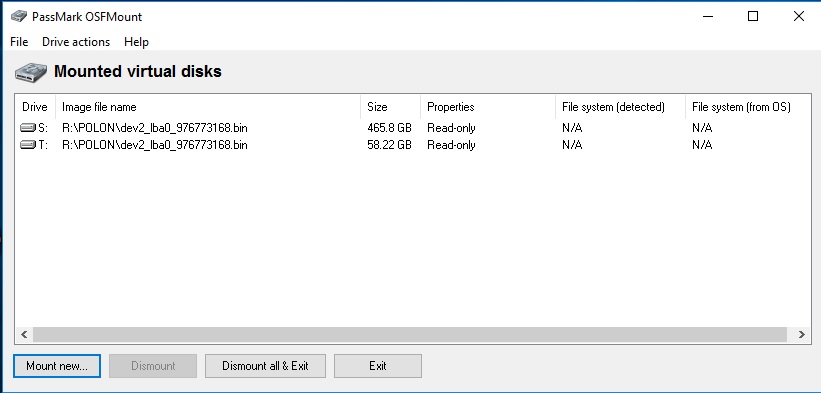821x393 pixels.
Task: Sort by Image file name column header
Action: pyautogui.click(x=208, y=107)
